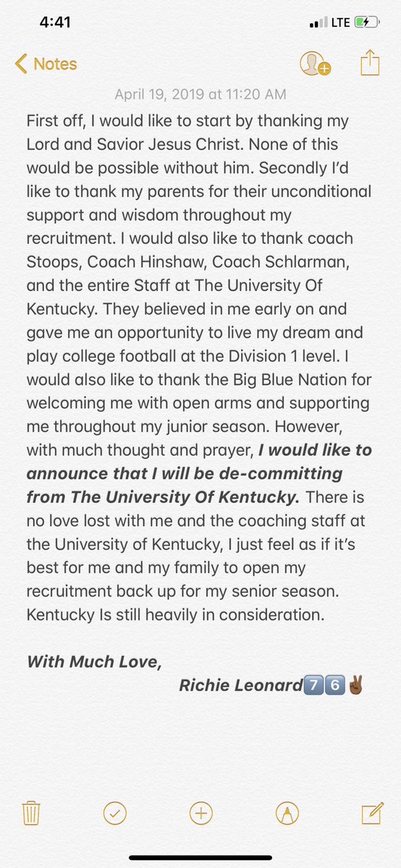
Task: Tap the 'With Much Love,' sign-off line
Action: [x=95, y=661]
